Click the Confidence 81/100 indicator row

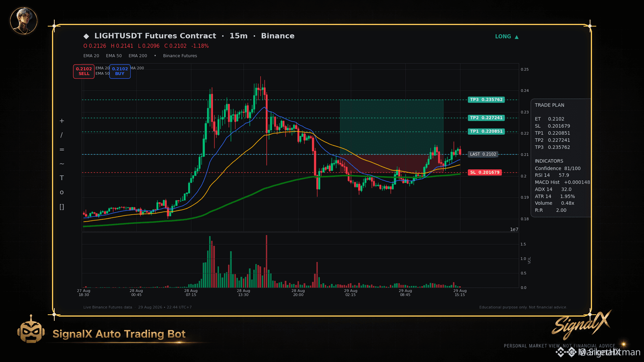[x=558, y=168]
